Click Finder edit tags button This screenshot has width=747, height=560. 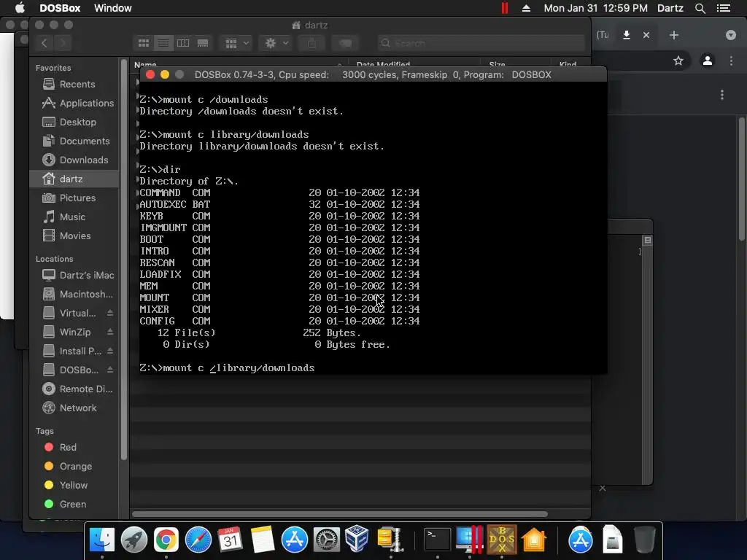345,43
